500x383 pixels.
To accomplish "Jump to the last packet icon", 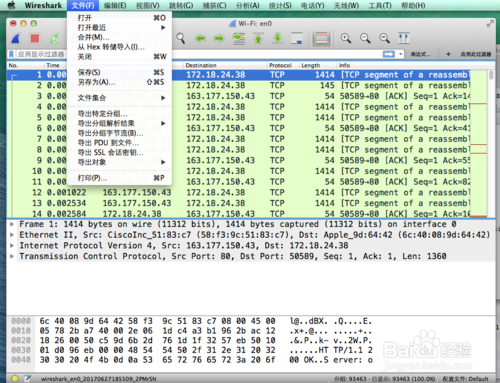I will tap(277, 38).
